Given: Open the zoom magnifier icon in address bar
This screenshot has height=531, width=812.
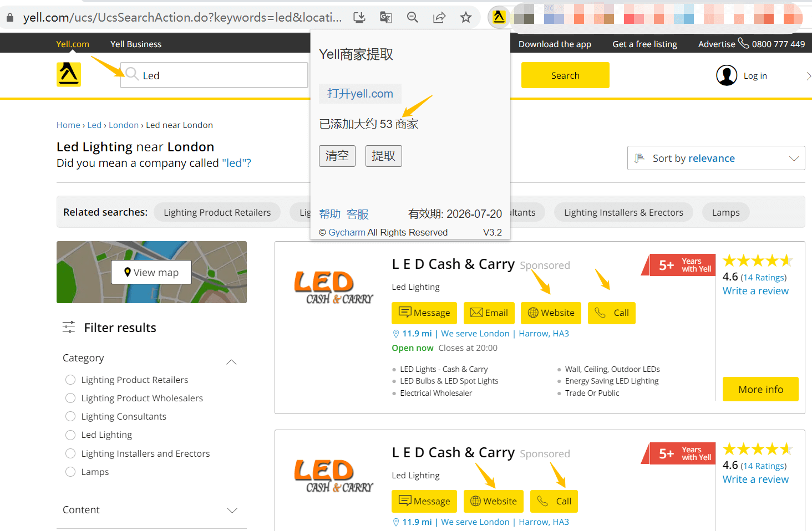Looking at the screenshot, I should click(x=413, y=17).
